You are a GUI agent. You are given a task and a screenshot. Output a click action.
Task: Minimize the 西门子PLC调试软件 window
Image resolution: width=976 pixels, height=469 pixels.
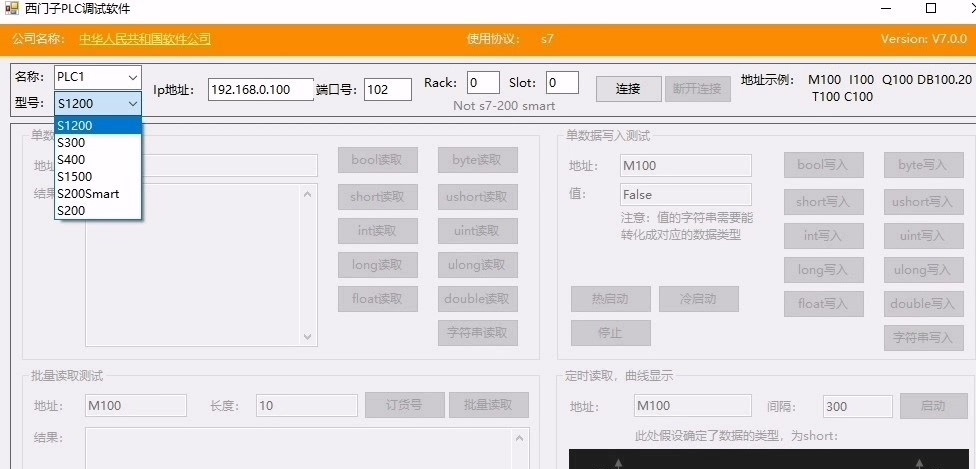tap(886, 8)
